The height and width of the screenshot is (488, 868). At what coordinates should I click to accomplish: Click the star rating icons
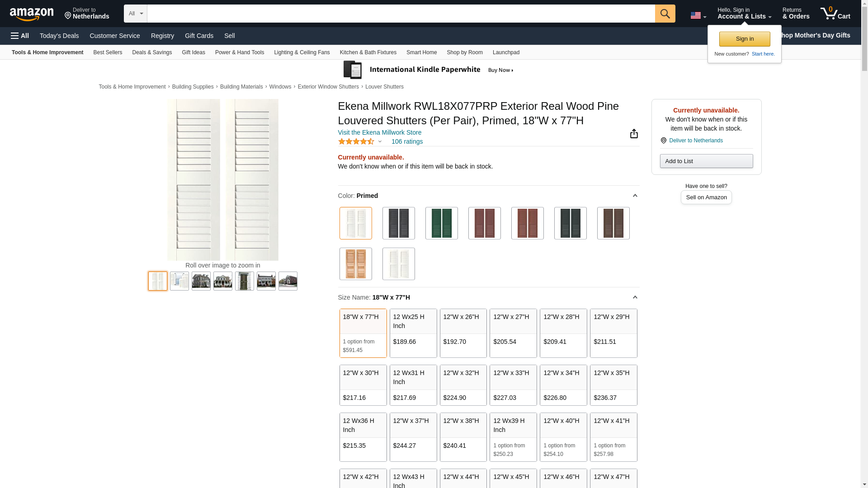356,141
